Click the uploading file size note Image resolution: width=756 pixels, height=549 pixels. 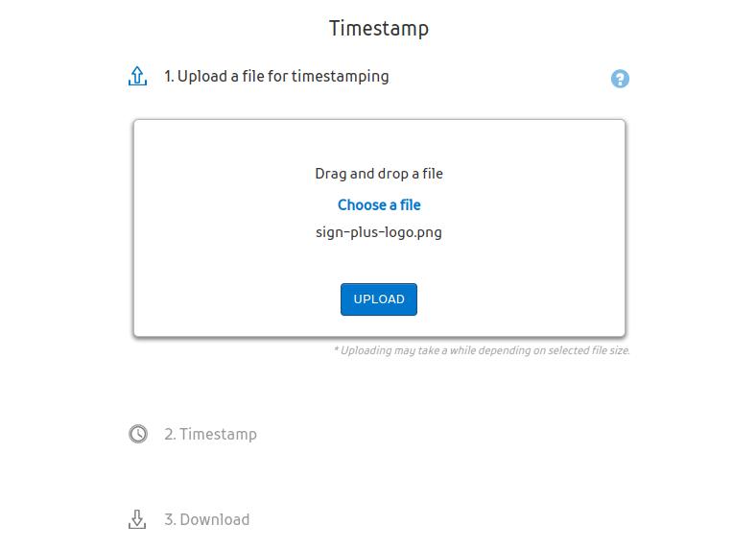(x=482, y=350)
